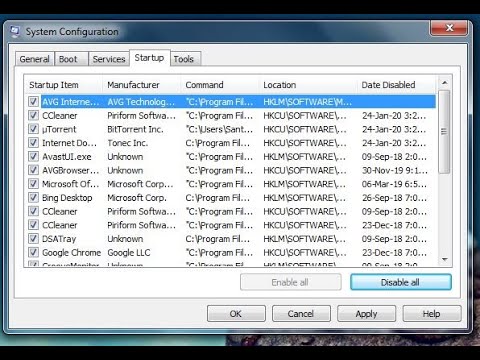Uncheck the Bing Desktop checkbox
480x360 pixels.
coord(33,197)
